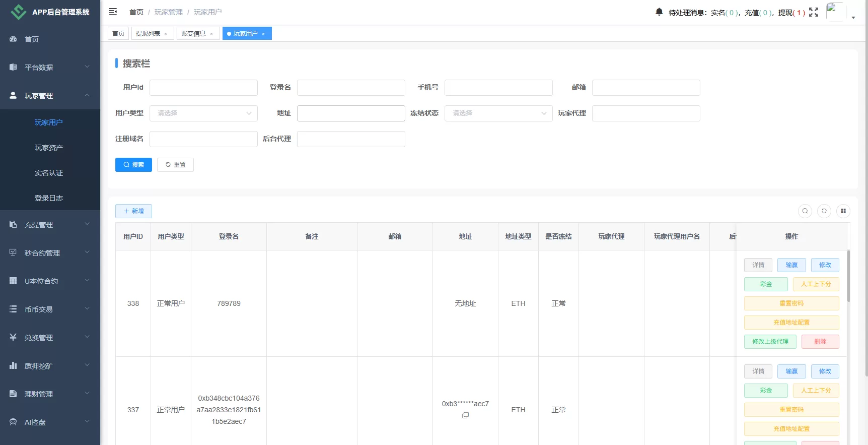Screen dimensions: 868x445
Task: Click the 新增 button
Action: (133, 211)
